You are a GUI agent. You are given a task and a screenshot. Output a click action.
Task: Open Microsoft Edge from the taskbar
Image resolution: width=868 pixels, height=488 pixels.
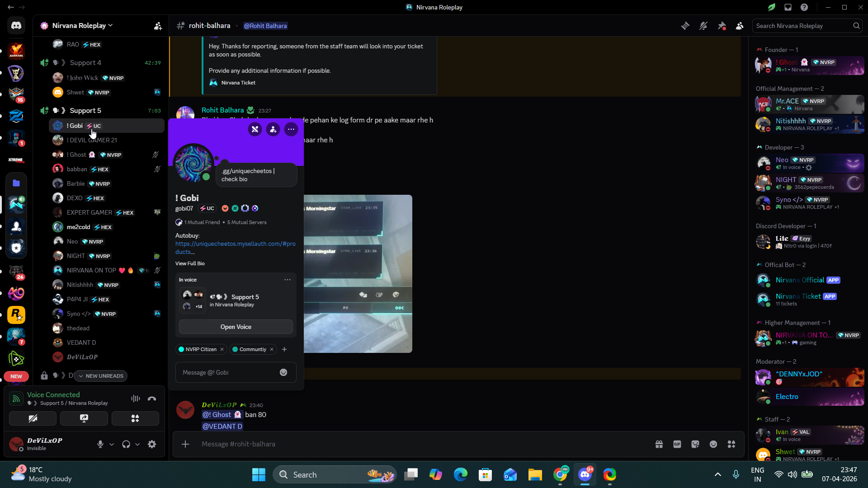point(460,474)
